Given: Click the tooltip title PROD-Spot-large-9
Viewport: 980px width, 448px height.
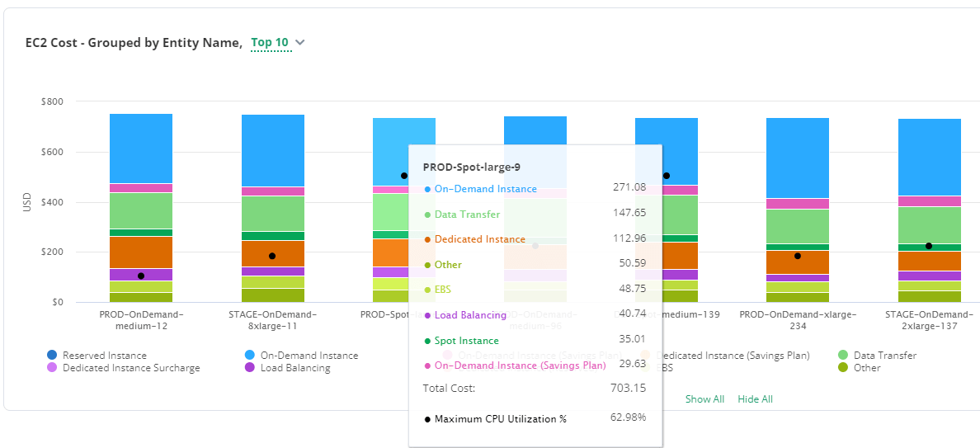Looking at the screenshot, I should pos(472,167).
